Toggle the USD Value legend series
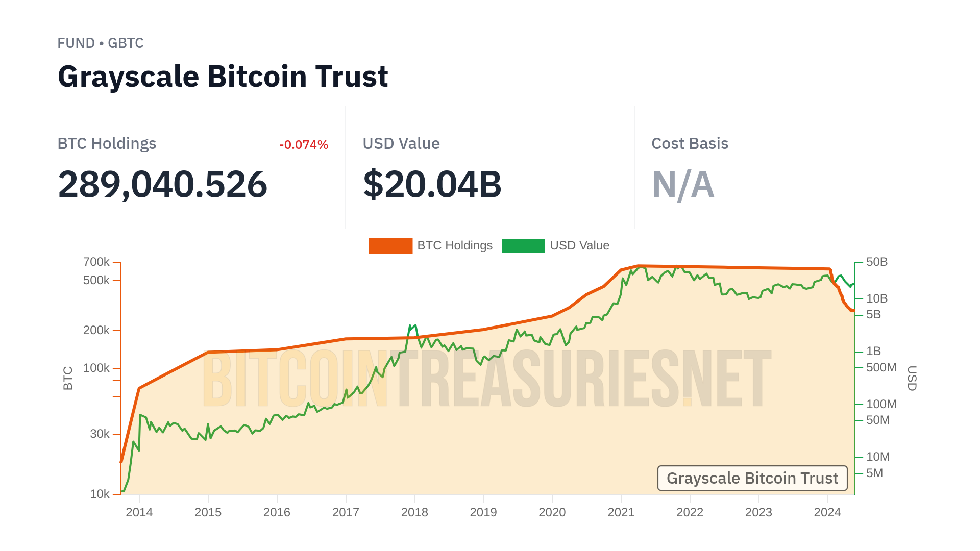The height and width of the screenshot is (551, 980). [579, 245]
